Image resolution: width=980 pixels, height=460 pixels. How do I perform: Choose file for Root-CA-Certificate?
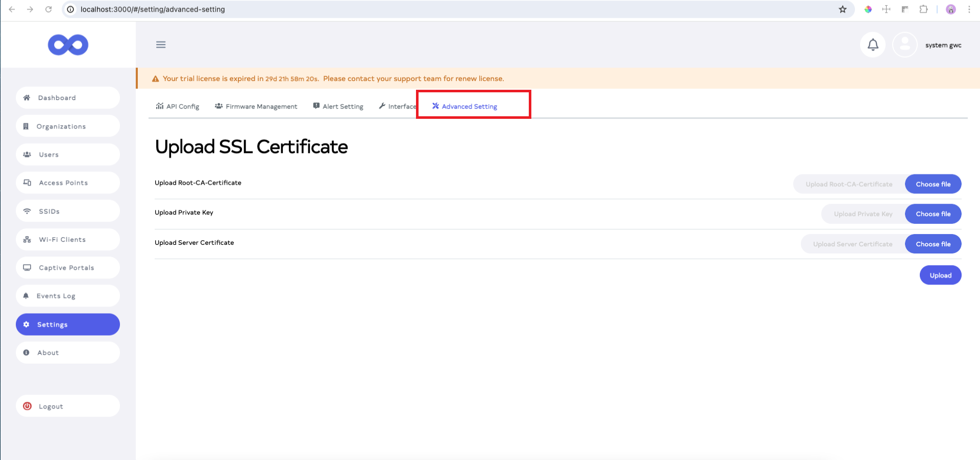point(933,184)
